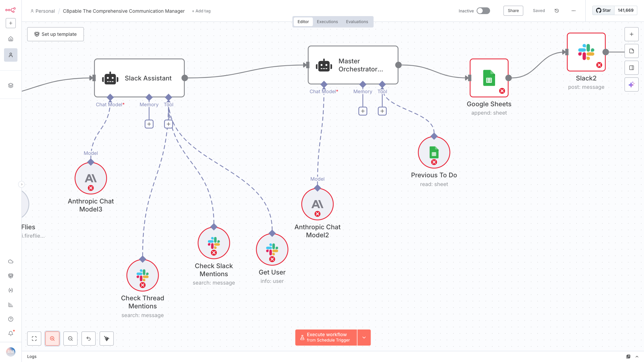Image resolution: width=644 pixels, height=362 pixels.
Task: Click the Share button
Action: tap(513, 11)
